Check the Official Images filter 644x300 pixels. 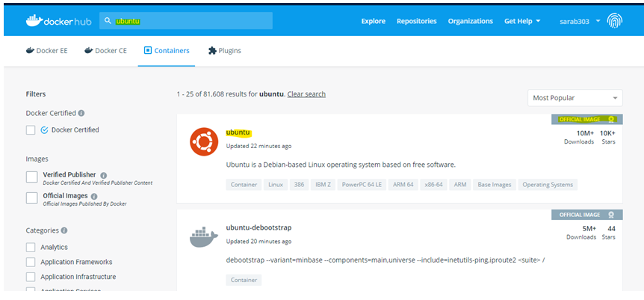click(31, 198)
